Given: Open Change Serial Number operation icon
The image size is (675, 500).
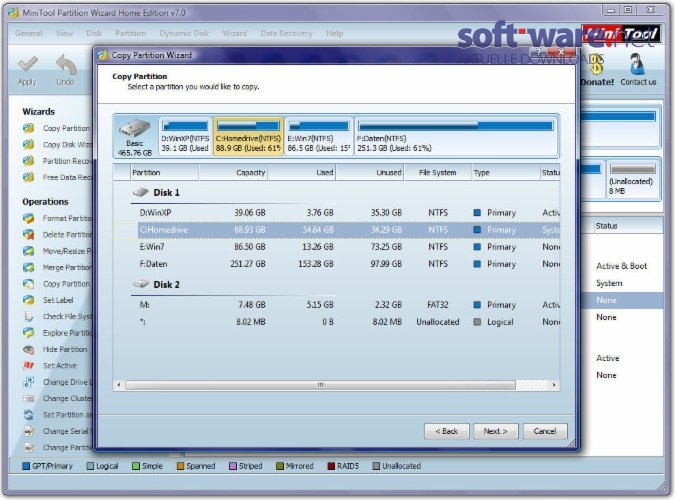Looking at the screenshot, I should 28,431.
